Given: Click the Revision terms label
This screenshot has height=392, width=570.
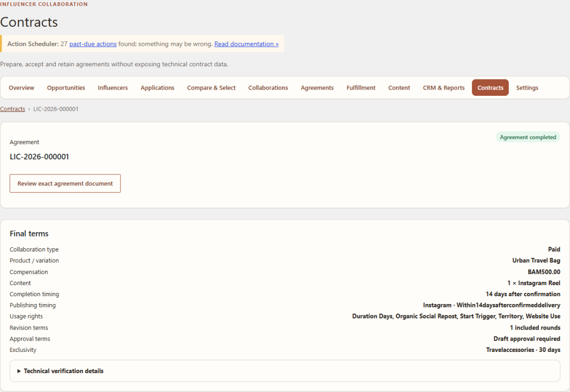Looking at the screenshot, I should click(29, 327).
